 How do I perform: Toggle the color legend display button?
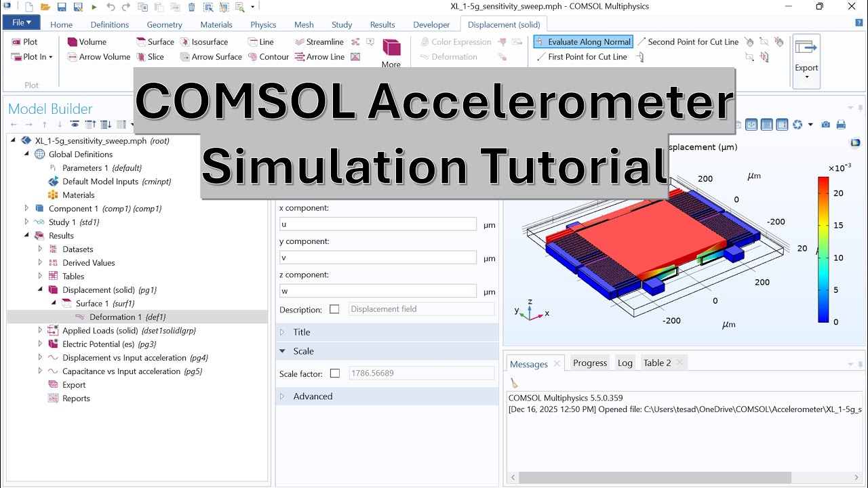coord(782,125)
